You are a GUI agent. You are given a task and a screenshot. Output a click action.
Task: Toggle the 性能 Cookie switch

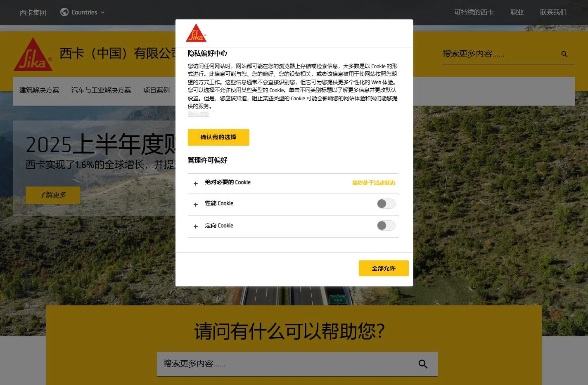pyautogui.click(x=386, y=203)
